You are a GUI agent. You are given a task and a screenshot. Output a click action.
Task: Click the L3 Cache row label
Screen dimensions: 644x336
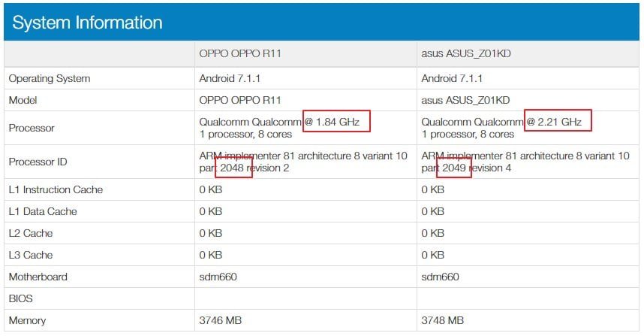click(31, 255)
